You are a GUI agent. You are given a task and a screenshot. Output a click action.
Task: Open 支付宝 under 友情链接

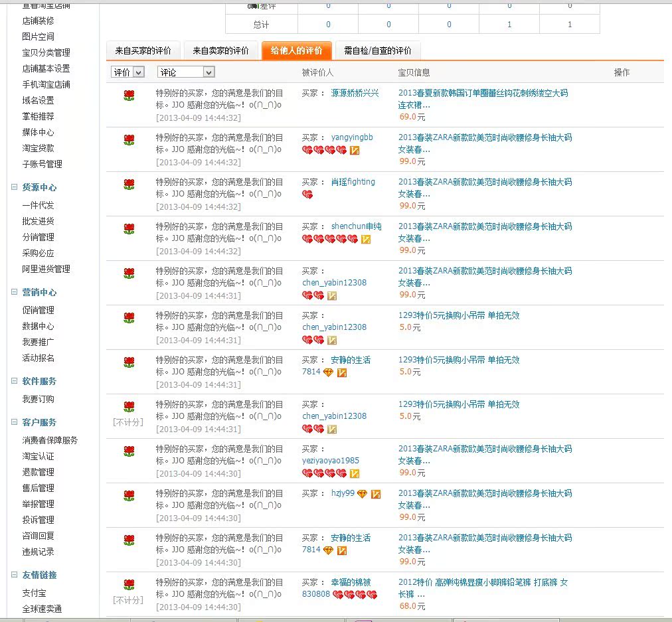point(35,593)
